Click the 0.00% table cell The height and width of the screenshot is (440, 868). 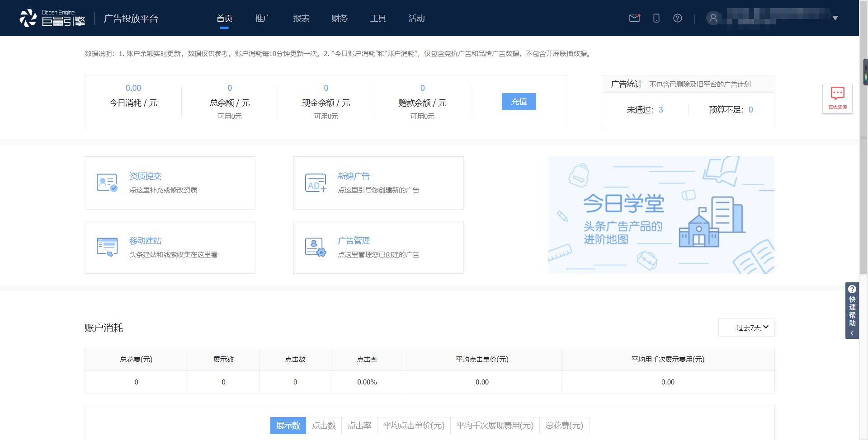367,382
